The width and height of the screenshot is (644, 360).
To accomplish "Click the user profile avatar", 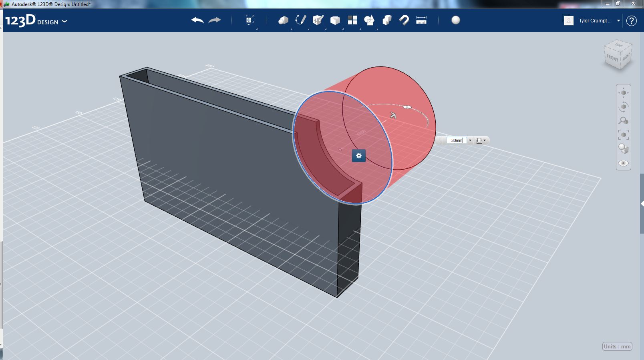I will 569,20.
